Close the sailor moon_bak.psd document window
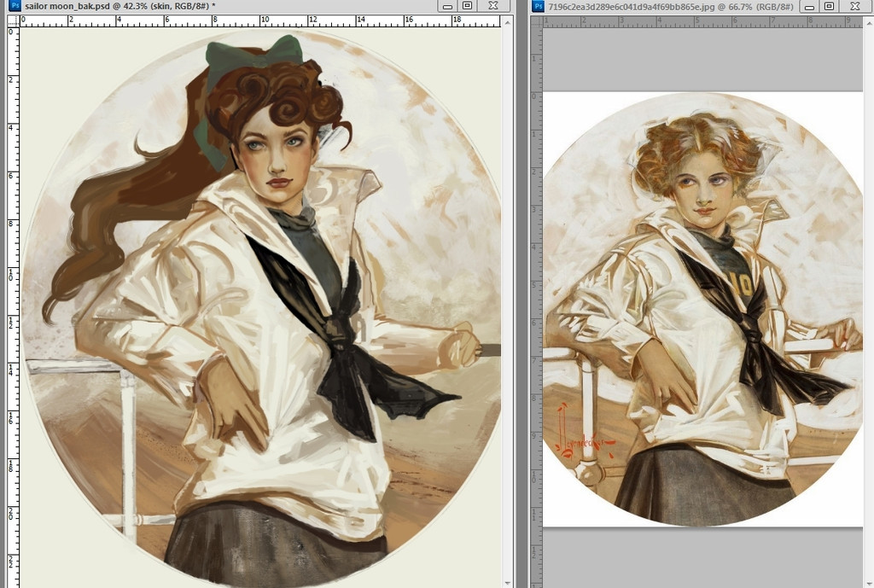This screenshot has width=874, height=588. point(493,6)
